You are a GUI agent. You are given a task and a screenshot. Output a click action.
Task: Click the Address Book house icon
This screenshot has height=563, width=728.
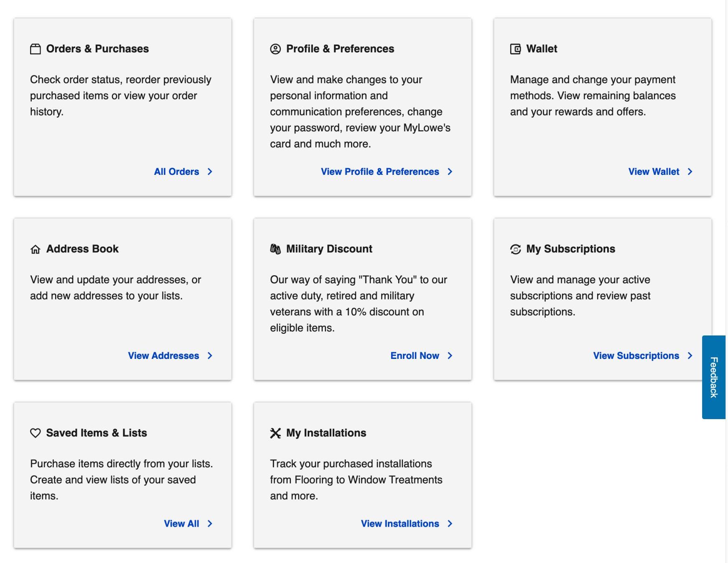(36, 249)
